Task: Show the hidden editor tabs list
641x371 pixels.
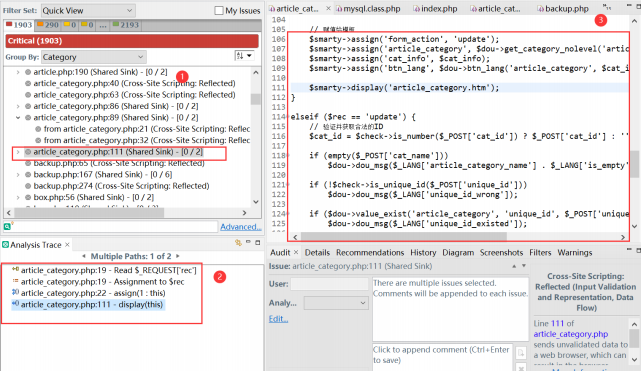Action: pyautogui.click(x=607, y=7)
